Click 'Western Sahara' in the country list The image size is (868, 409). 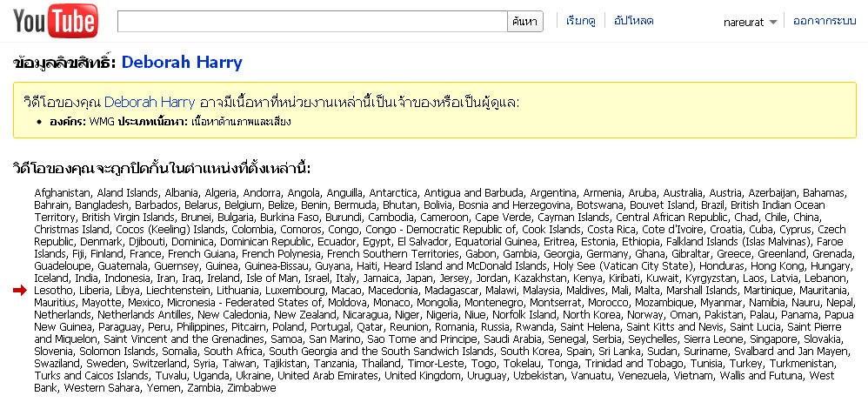click(102, 388)
